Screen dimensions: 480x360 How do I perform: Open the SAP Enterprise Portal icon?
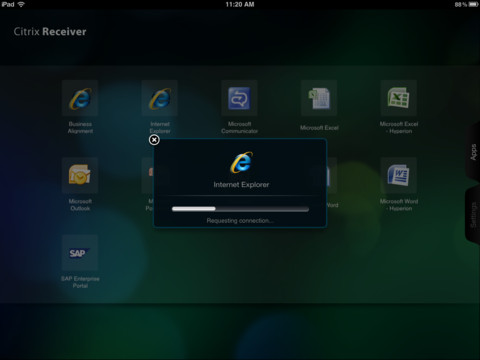[x=80, y=253]
